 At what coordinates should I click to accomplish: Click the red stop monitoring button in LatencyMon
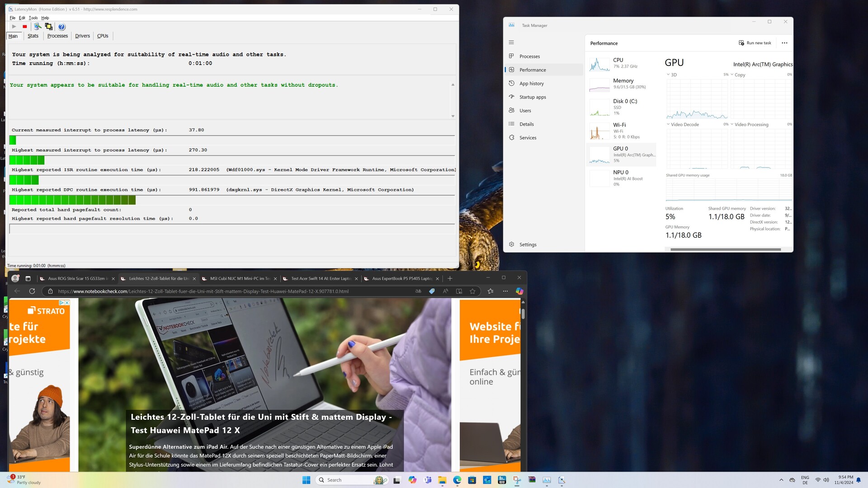tap(25, 27)
